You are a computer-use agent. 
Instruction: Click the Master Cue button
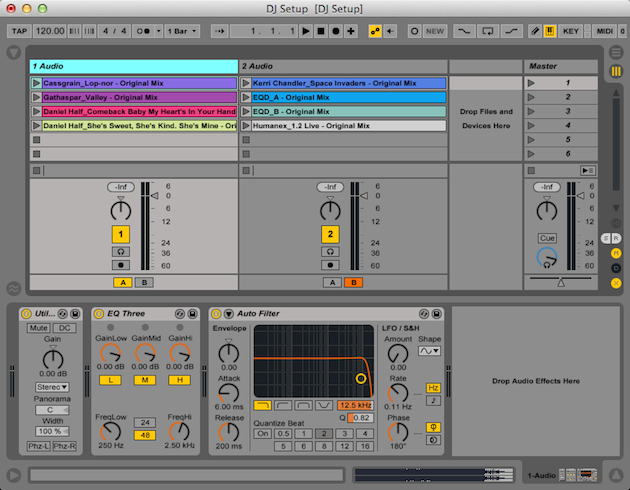pos(547,238)
